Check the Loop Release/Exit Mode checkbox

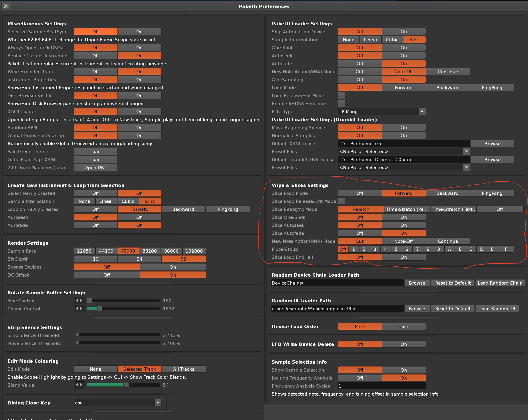(x=341, y=95)
